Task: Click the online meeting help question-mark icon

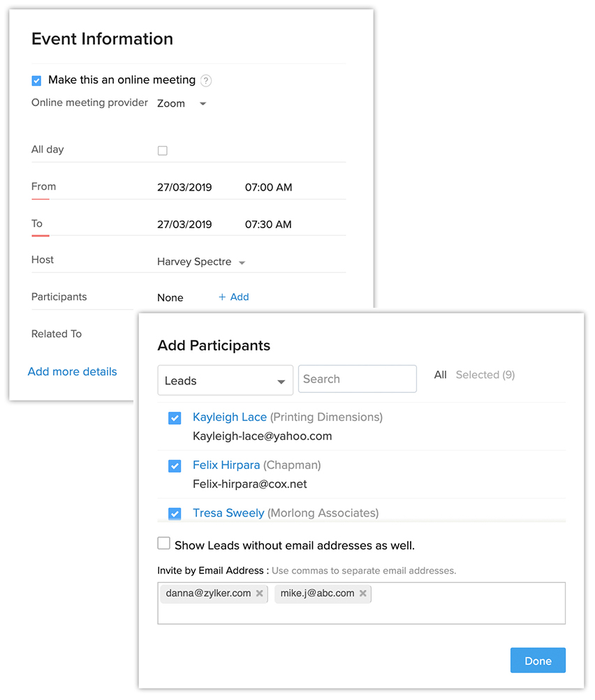Action: [x=206, y=81]
